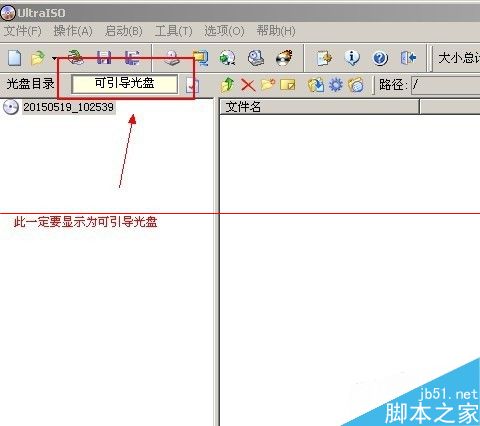Click the Extract files icon

[316, 85]
